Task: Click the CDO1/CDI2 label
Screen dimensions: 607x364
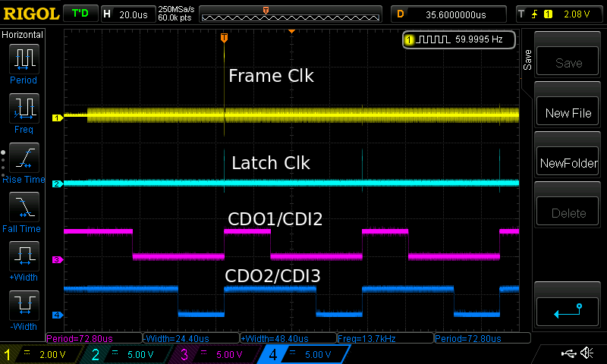Action: tap(275, 219)
